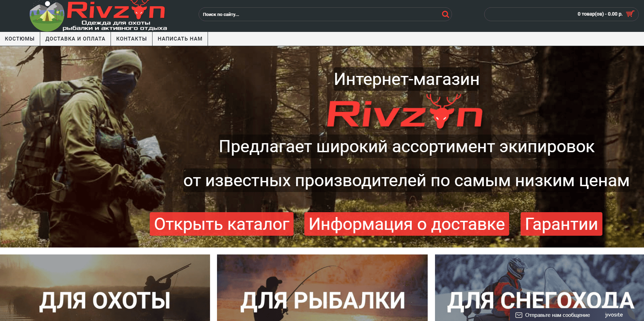Click the cart total text 0 товар(ов)
644x321 pixels.
[x=600, y=14]
